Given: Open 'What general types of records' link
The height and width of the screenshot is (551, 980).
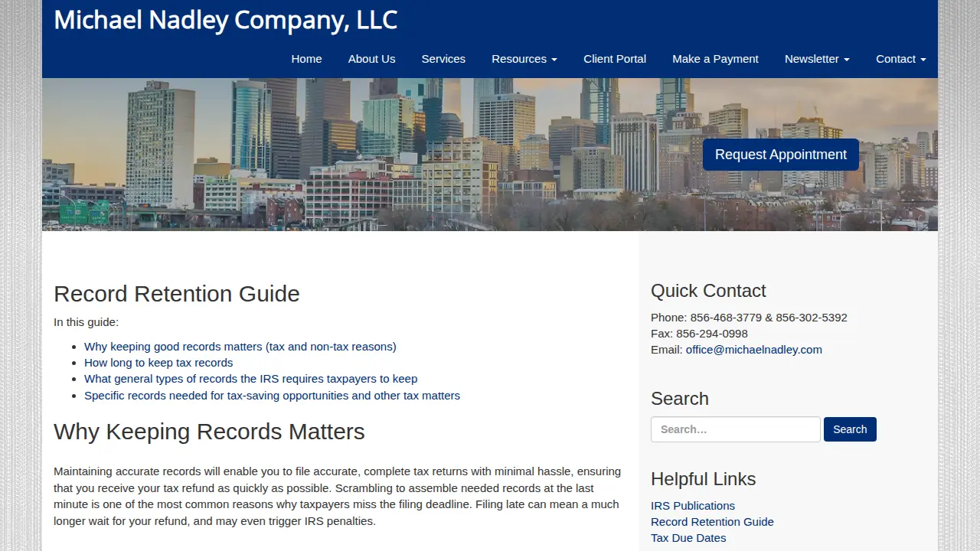Looking at the screenshot, I should [x=251, y=379].
